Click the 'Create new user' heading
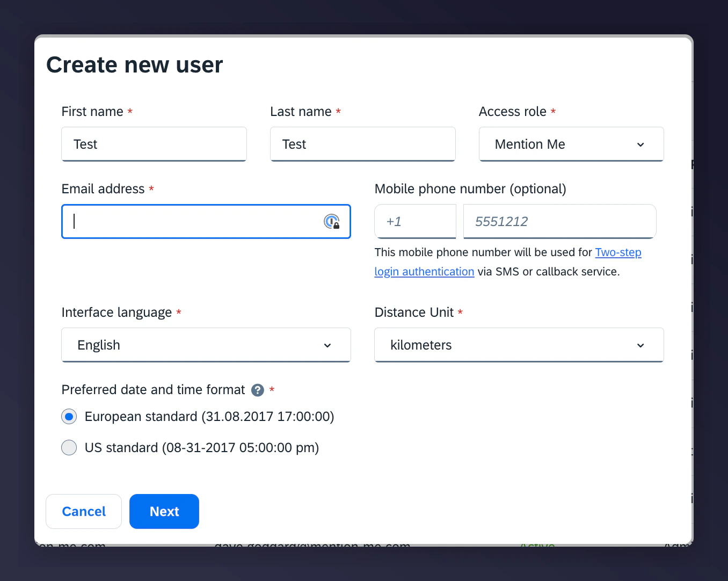This screenshot has width=728, height=581. [134, 65]
